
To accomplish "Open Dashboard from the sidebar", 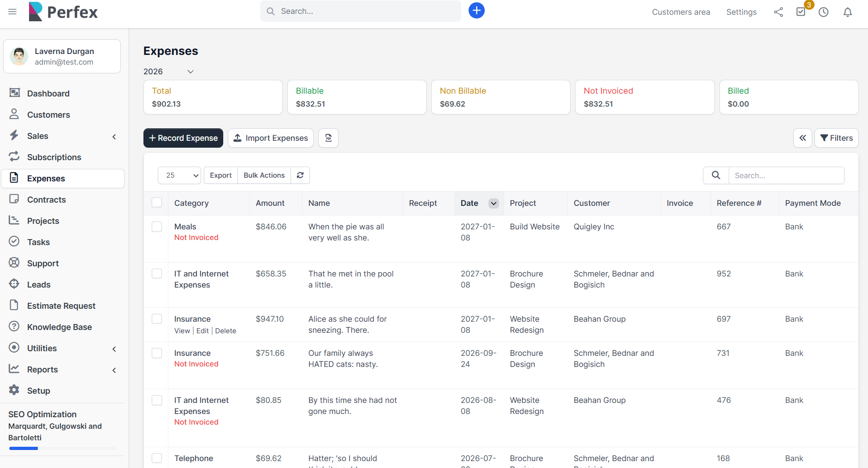I will tap(48, 94).
